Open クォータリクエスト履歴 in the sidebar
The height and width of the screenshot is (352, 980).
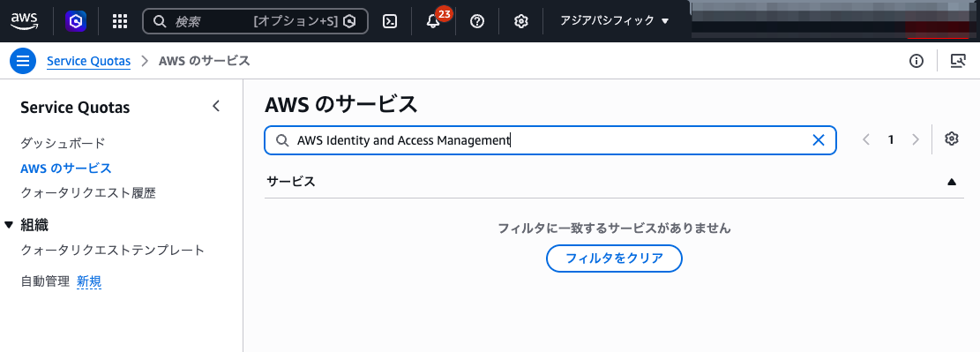click(88, 193)
